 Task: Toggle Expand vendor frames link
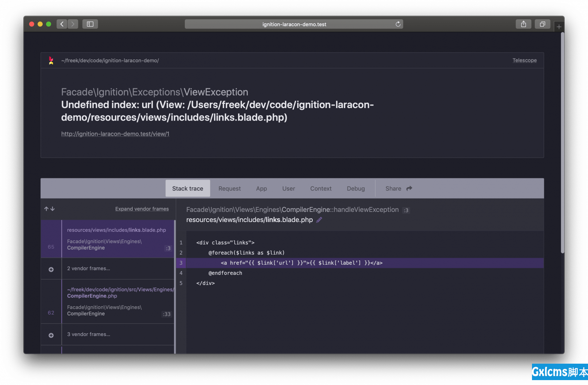click(142, 209)
